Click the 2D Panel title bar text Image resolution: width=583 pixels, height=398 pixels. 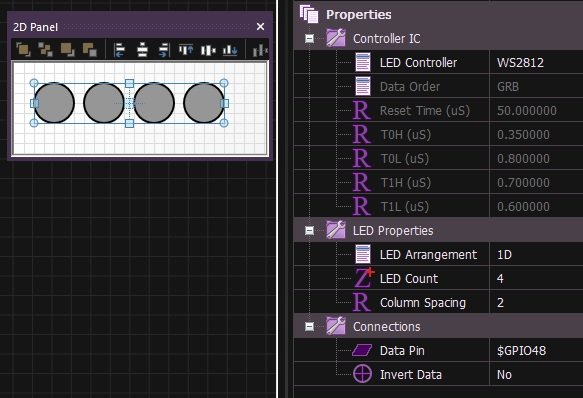(35, 27)
